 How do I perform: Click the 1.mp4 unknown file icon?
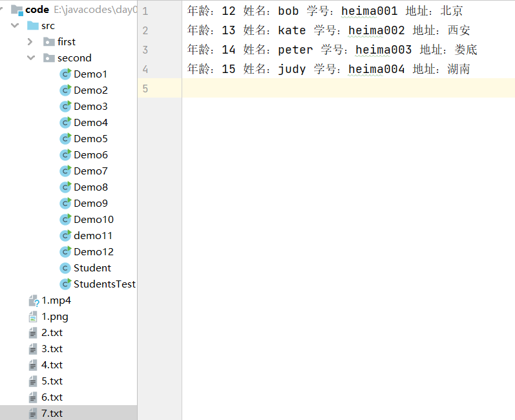(x=34, y=300)
